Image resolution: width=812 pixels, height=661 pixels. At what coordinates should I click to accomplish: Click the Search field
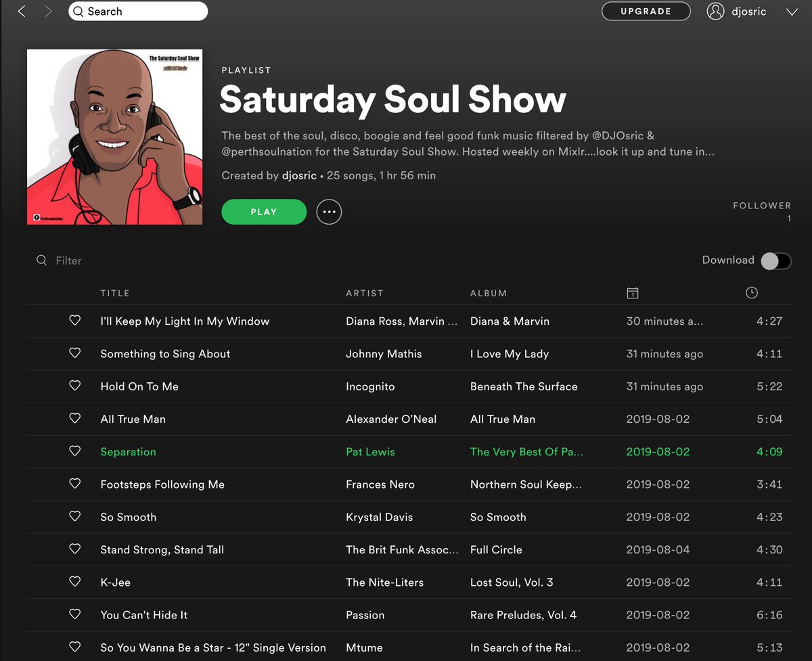click(138, 12)
